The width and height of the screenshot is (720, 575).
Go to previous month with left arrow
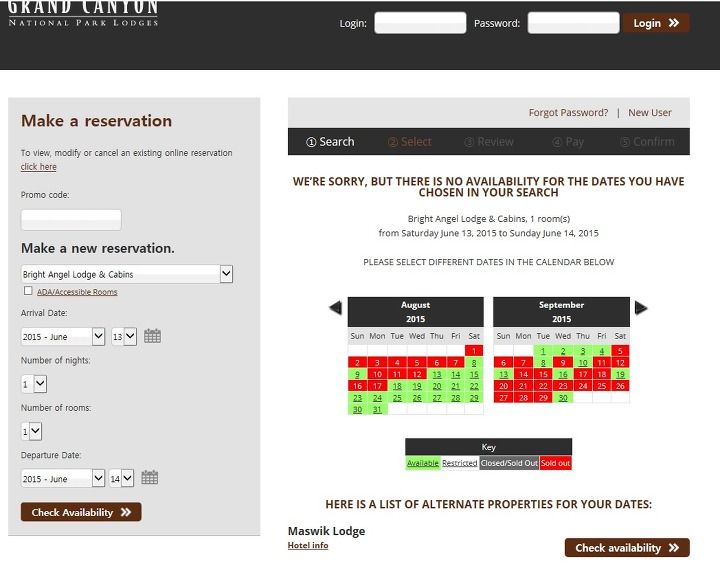[x=336, y=308]
